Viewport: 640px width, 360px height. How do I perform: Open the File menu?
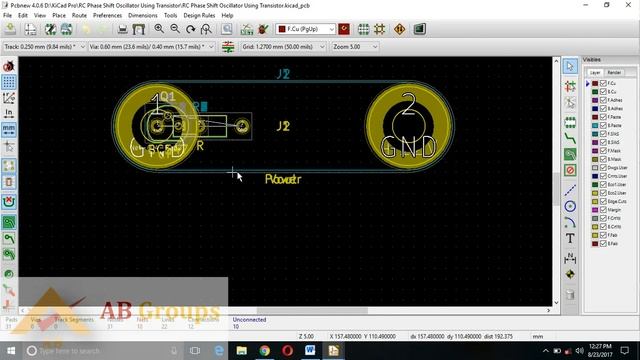[7, 16]
